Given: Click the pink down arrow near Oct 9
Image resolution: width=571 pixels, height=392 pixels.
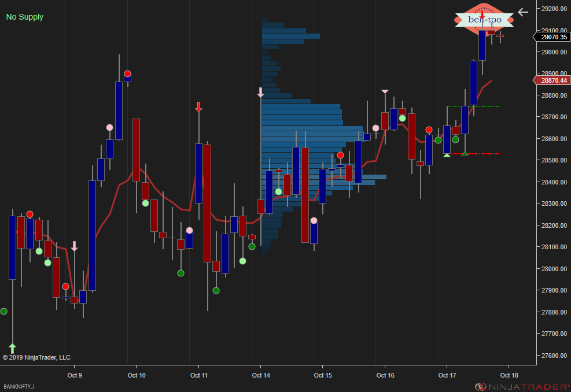Looking at the screenshot, I should [74, 246].
